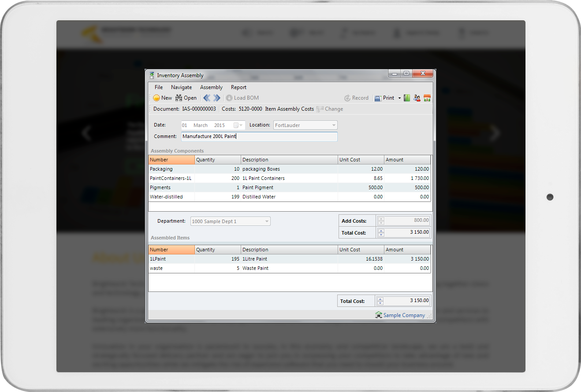This screenshot has height=392, width=581.
Task: Go to previous assembly with double-left arrows
Action: [207, 98]
